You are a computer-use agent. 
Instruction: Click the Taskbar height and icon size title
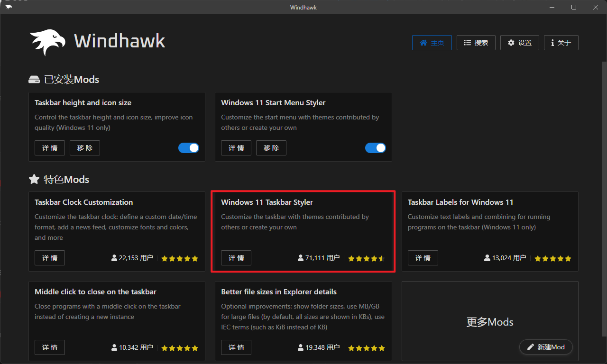click(83, 102)
